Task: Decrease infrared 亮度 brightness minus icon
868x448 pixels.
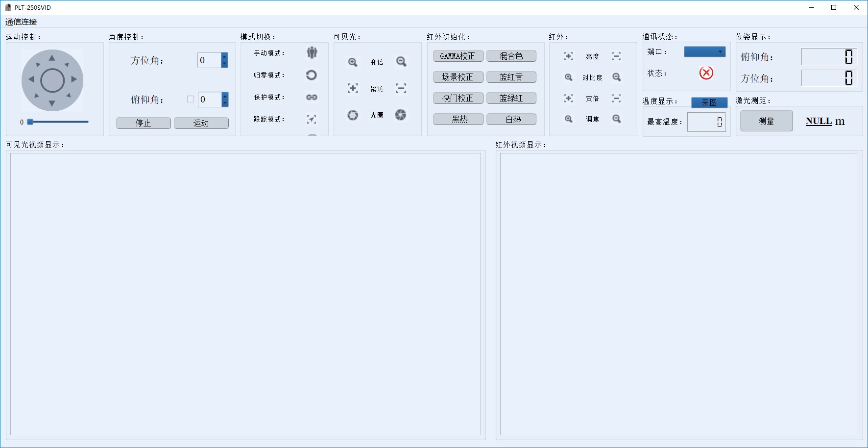Action: (x=616, y=56)
